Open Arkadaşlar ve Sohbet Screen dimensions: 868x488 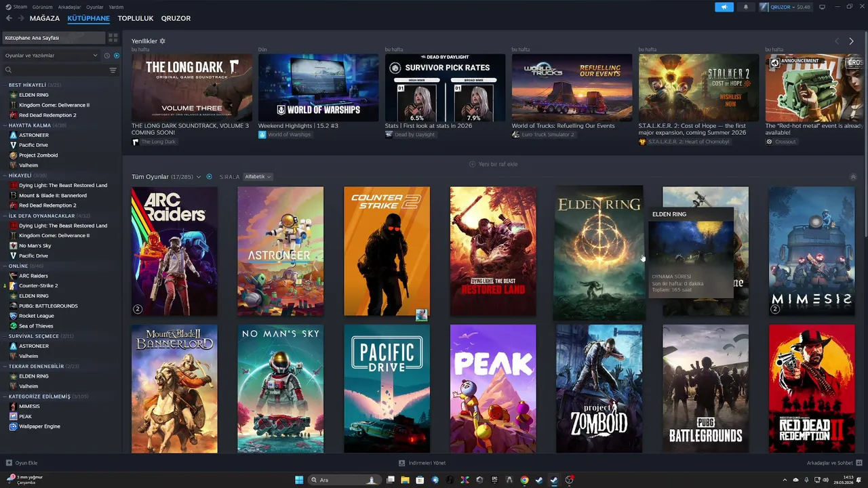click(x=833, y=463)
